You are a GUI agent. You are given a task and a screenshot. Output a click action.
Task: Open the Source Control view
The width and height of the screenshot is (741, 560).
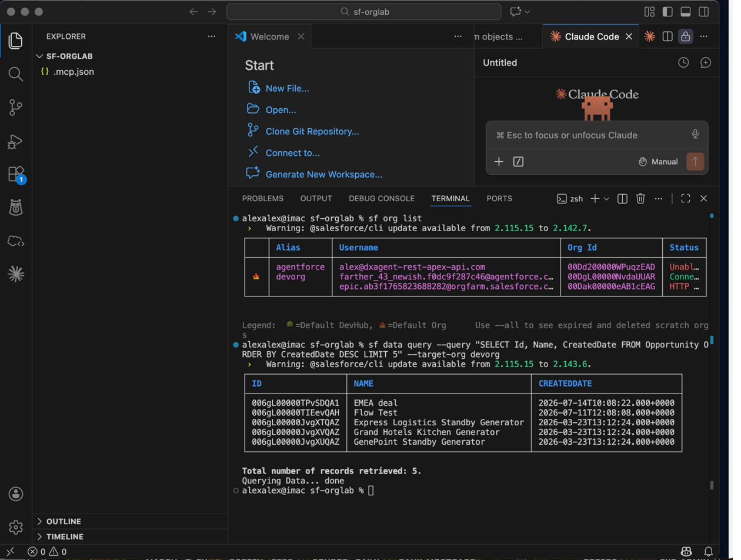(x=16, y=108)
